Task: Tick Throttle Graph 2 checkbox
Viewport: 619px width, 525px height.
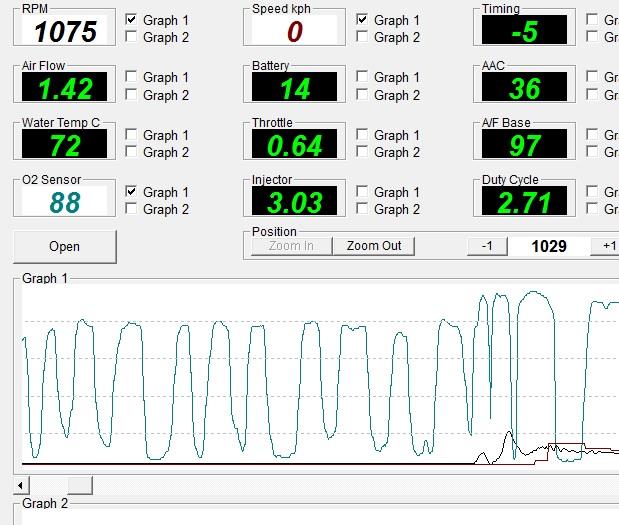Action: 362,151
